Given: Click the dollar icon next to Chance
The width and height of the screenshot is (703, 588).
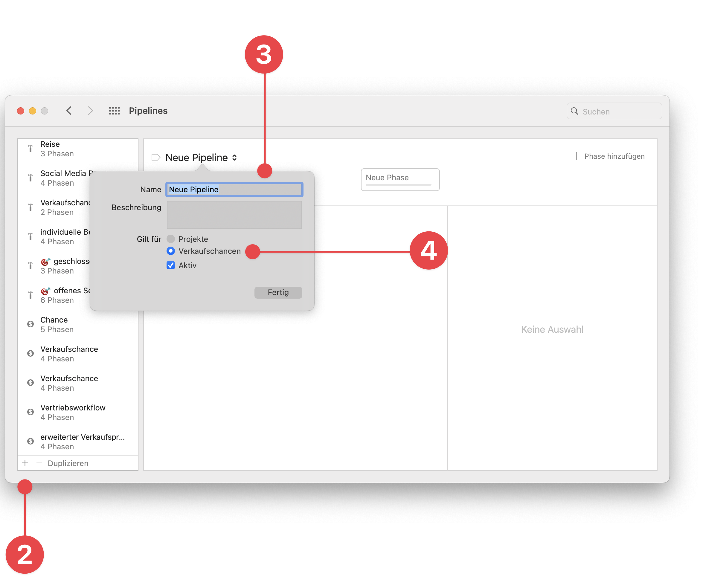Looking at the screenshot, I should tap(31, 324).
